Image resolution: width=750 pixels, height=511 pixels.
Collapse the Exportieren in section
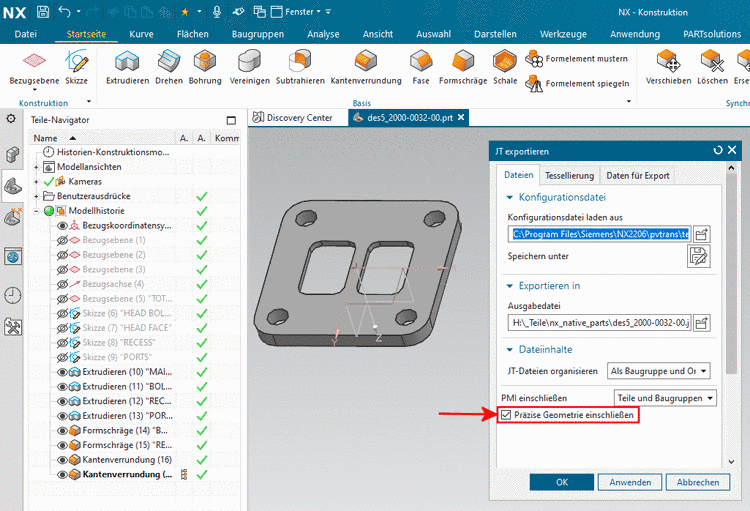pos(509,286)
